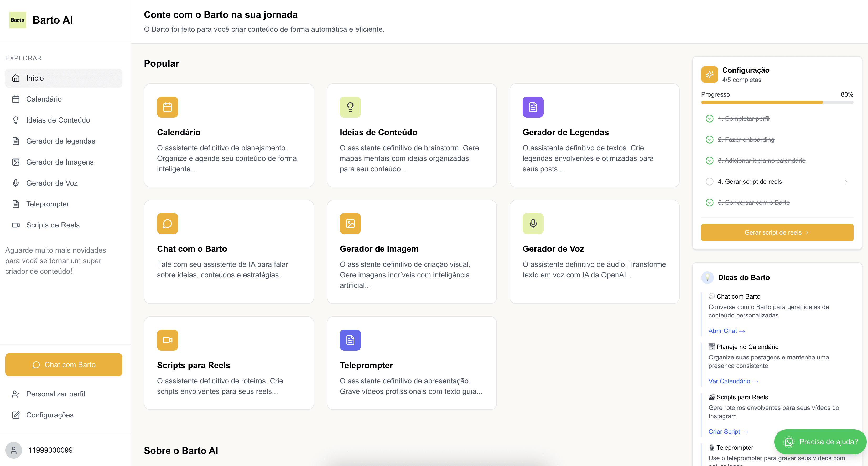The image size is (868, 466).
Task: Click the Barto logo in the sidebar
Action: (x=18, y=20)
